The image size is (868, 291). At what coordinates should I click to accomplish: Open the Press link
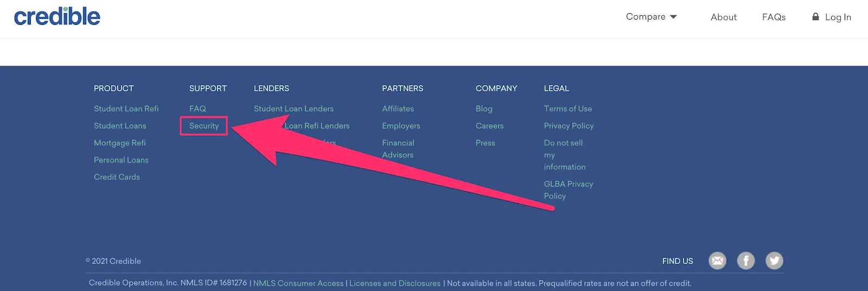tap(486, 143)
